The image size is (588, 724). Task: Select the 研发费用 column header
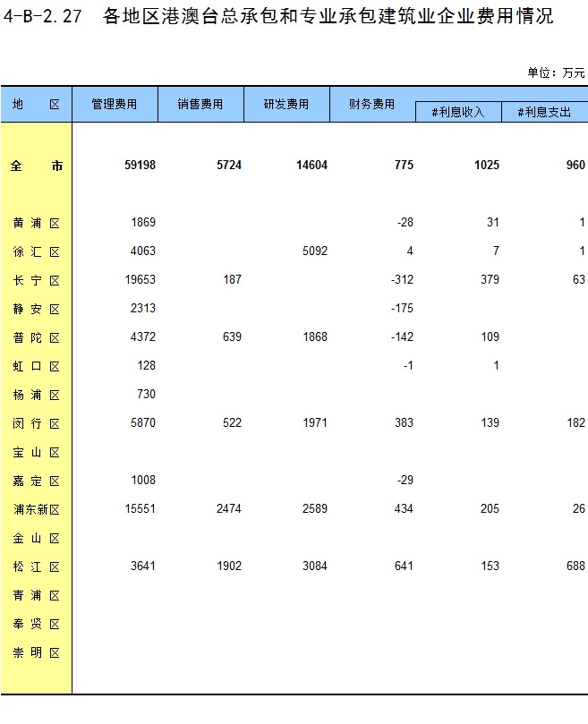[x=286, y=105]
